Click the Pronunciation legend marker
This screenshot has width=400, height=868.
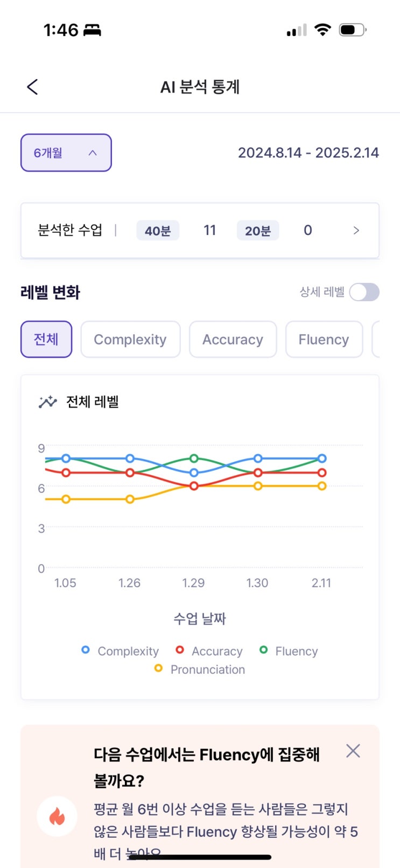click(158, 669)
